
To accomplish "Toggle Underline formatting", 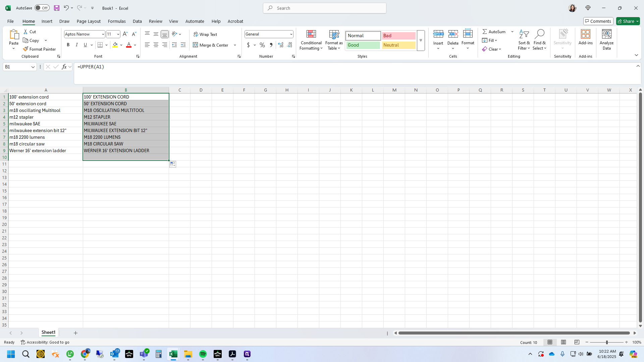I will [85, 45].
